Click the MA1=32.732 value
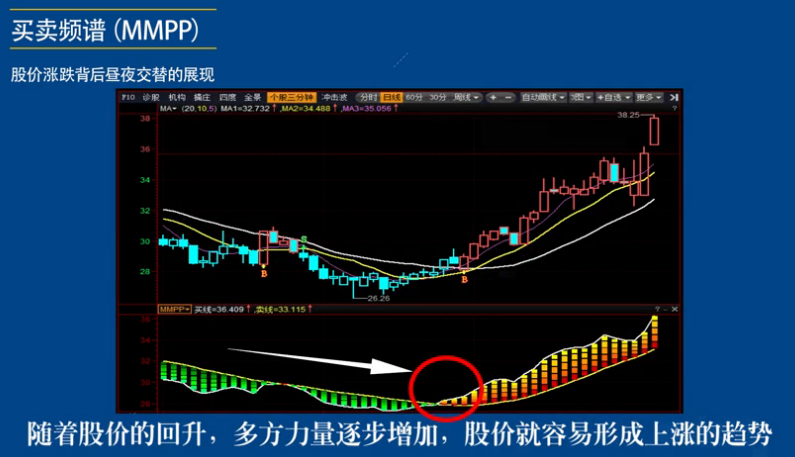Viewport: 795px width, 457px height. (x=245, y=109)
